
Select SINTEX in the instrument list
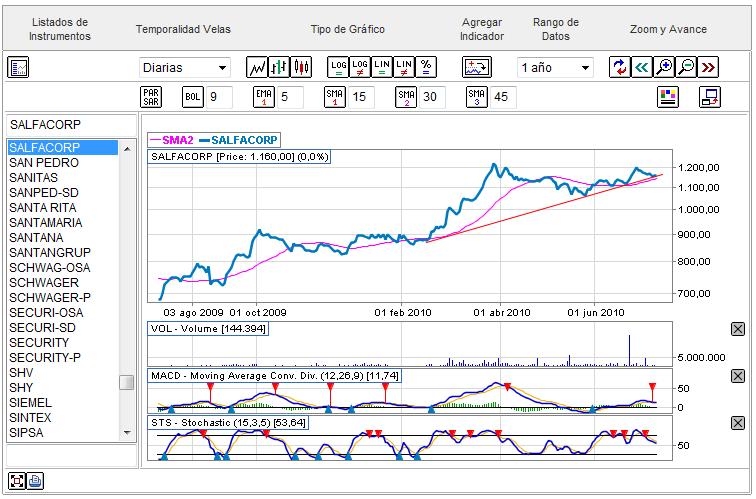63,417
